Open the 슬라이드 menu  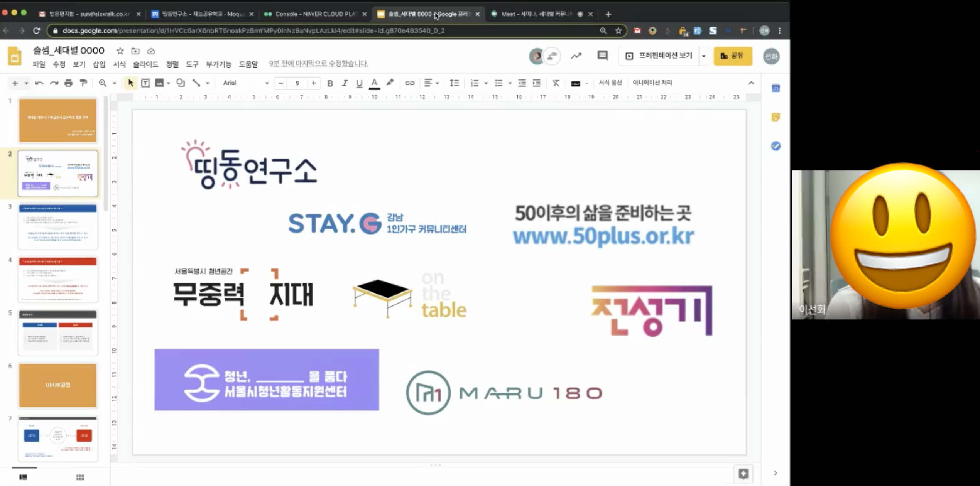pyautogui.click(x=145, y=64)
